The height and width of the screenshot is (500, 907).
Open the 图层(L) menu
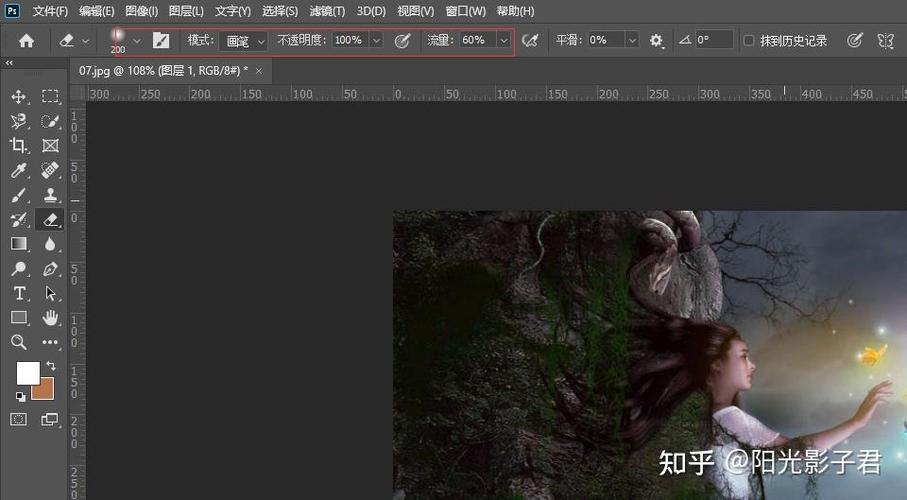[186, 11]
